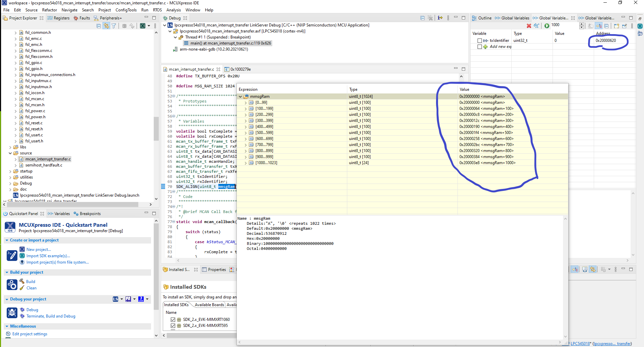Click the build gears icon in Quickstart

(x=12, y=285)
